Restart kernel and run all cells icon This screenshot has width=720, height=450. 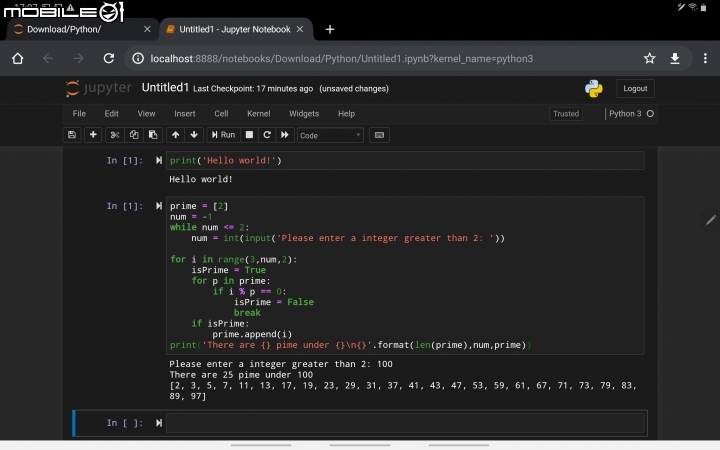click(285, 135)
